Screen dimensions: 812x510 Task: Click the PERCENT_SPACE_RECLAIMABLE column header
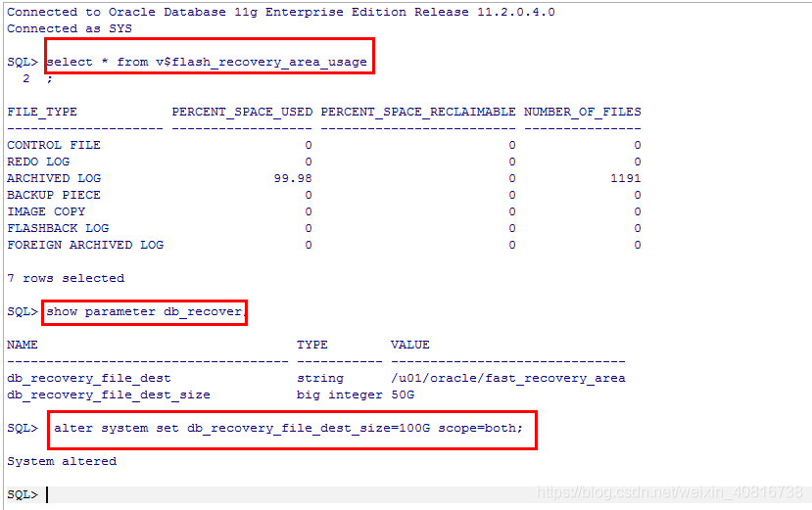(418, 112)
